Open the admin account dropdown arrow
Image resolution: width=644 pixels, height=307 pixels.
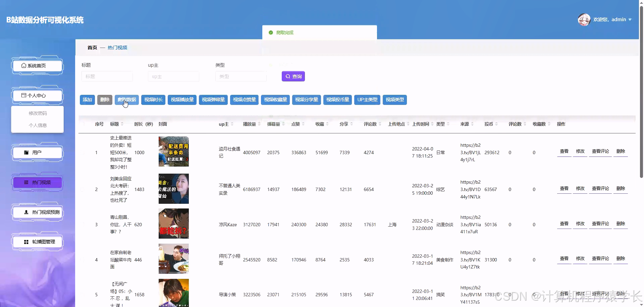click(x=630, y=19)
